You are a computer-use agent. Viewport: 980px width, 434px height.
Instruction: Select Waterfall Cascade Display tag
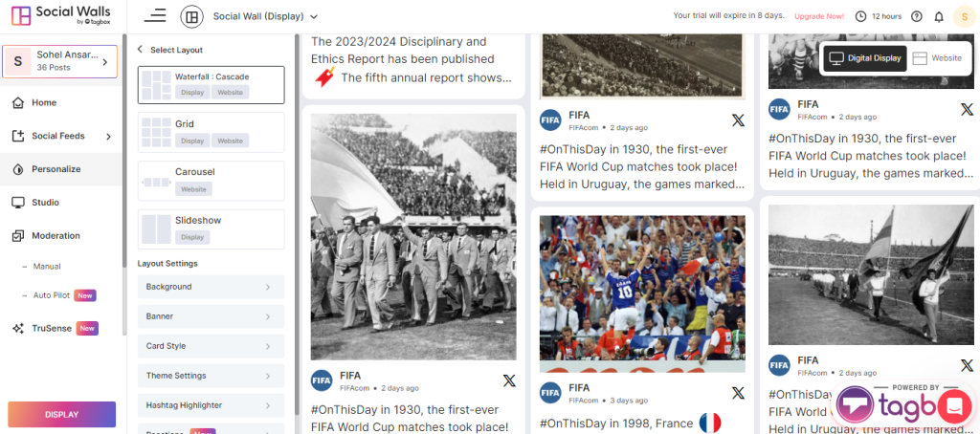tap(192, 92)
